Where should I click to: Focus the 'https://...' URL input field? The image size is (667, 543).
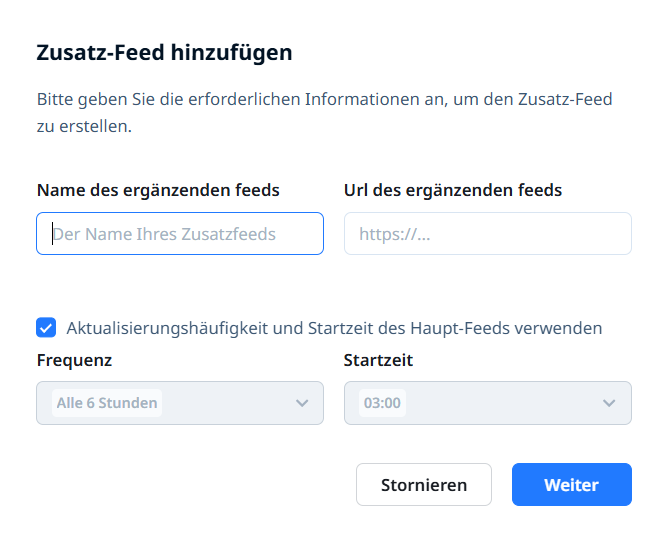point(488,234)
